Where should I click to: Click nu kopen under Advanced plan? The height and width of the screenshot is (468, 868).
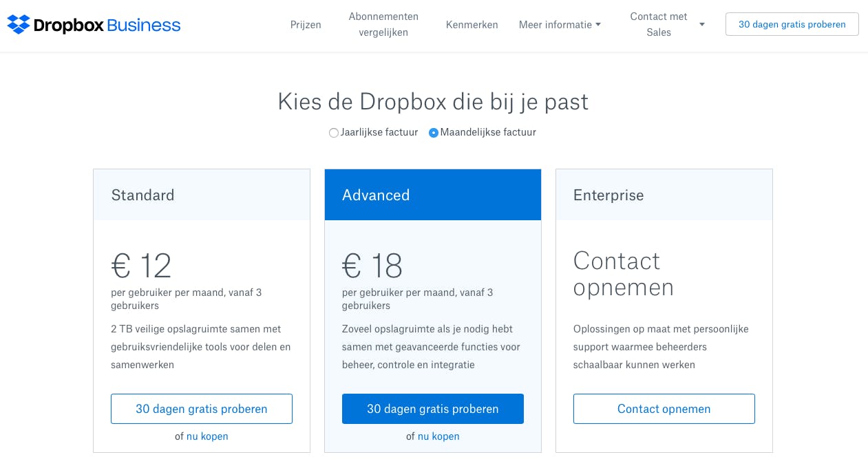click(438, 436)
